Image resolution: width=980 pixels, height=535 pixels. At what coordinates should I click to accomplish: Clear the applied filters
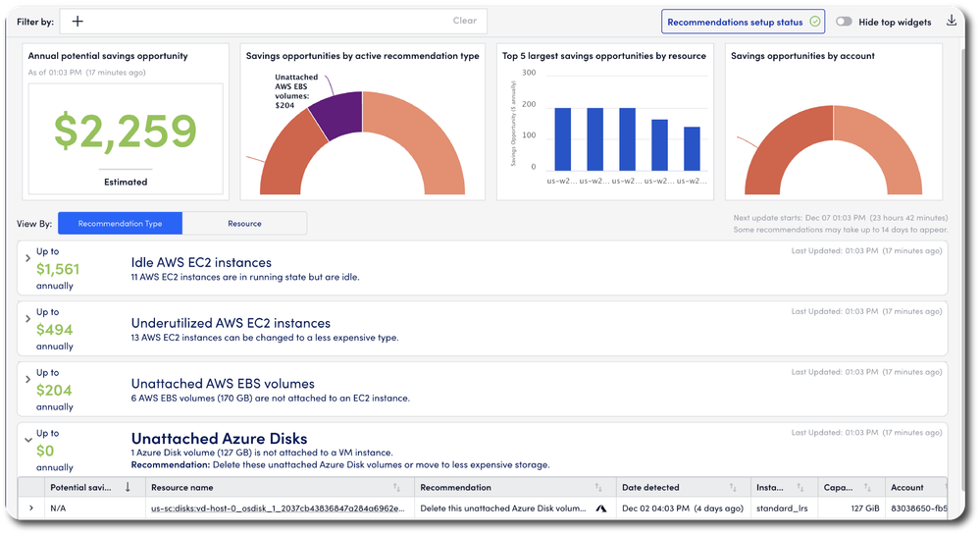coord(464,21)
